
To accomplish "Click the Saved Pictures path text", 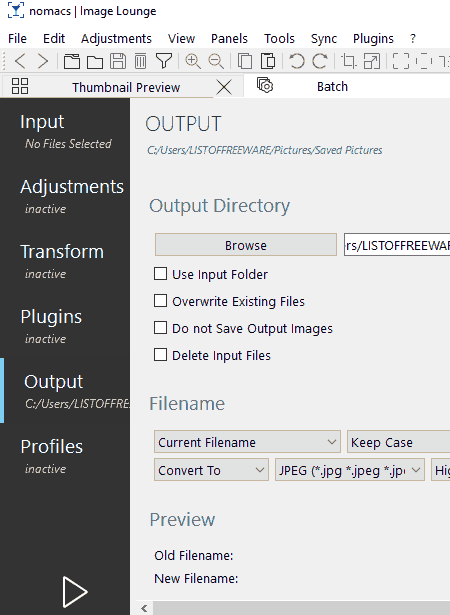I will [x=264, y=150].
